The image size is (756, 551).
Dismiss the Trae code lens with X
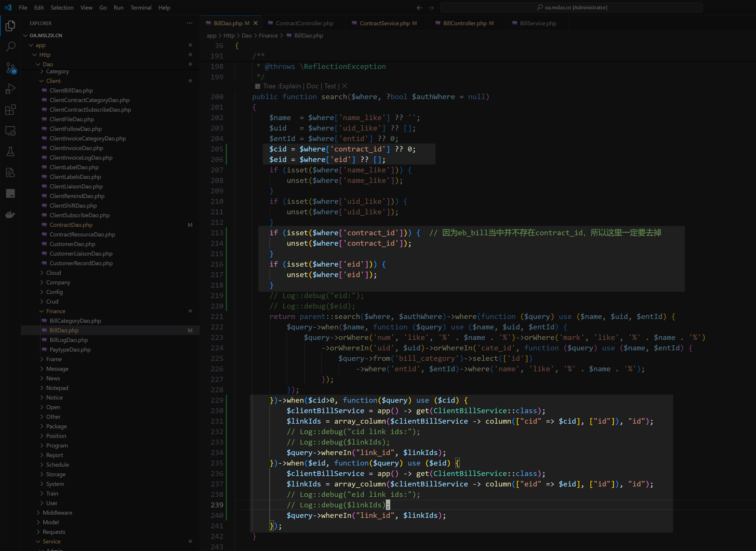coord(345,86)
